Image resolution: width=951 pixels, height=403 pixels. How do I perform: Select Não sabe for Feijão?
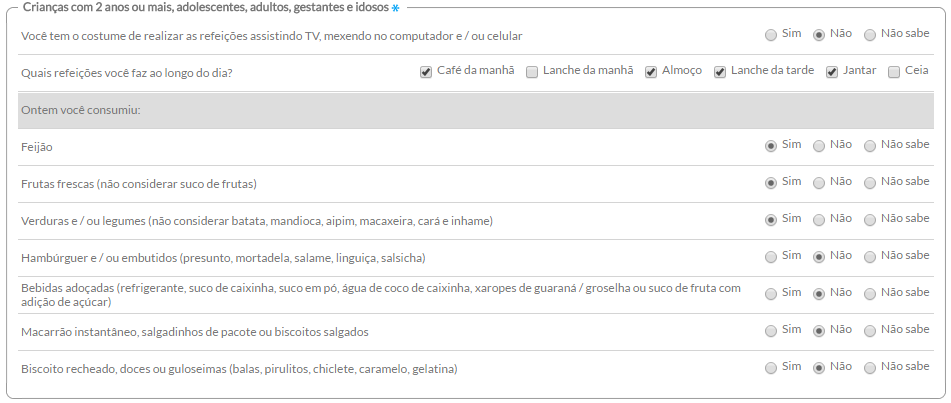[x=870, y=146]
